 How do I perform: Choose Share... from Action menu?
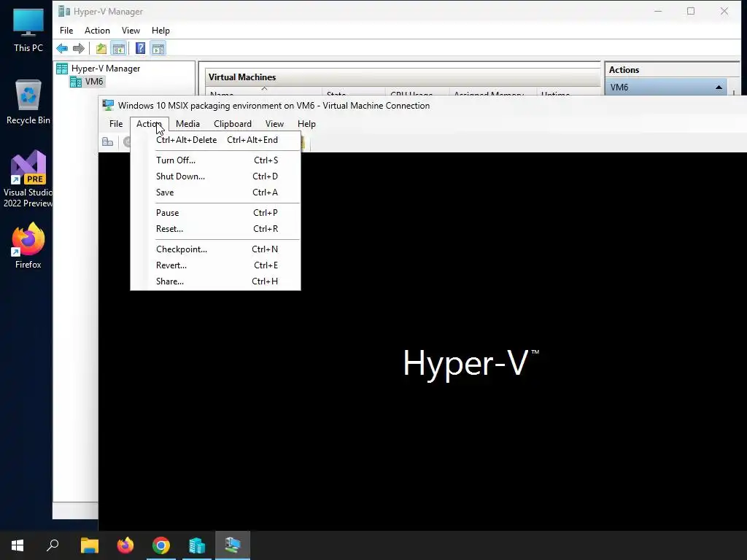(x=215, y=281)
